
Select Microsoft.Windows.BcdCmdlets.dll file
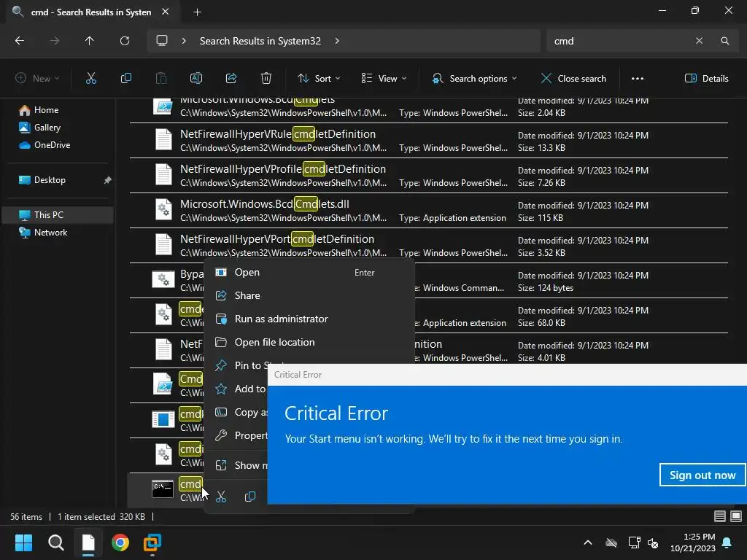[429, 211]
